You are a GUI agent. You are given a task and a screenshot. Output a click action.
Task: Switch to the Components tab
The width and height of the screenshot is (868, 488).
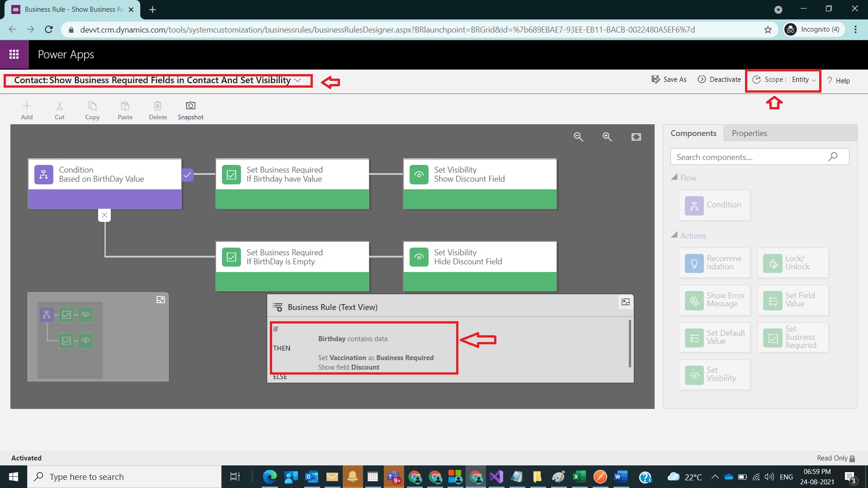click(693, 133)
